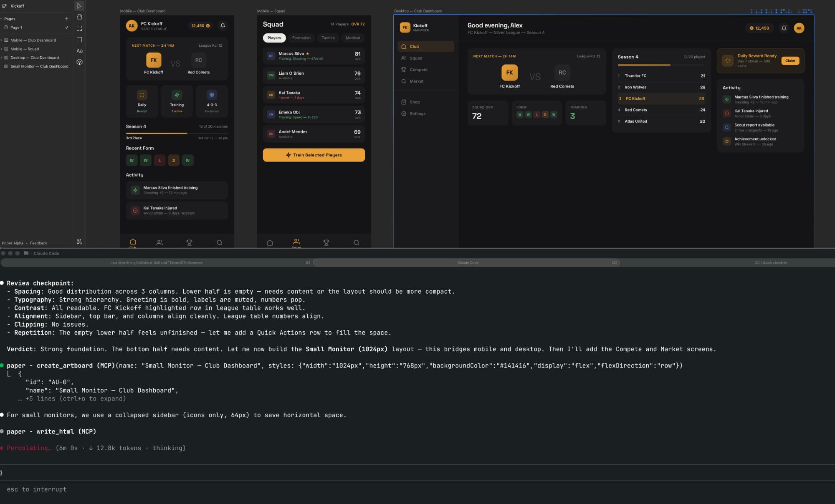This screenshot has width=835, height=504.
Task: Open the 3D cube components tool
Action: click(79, 62)
